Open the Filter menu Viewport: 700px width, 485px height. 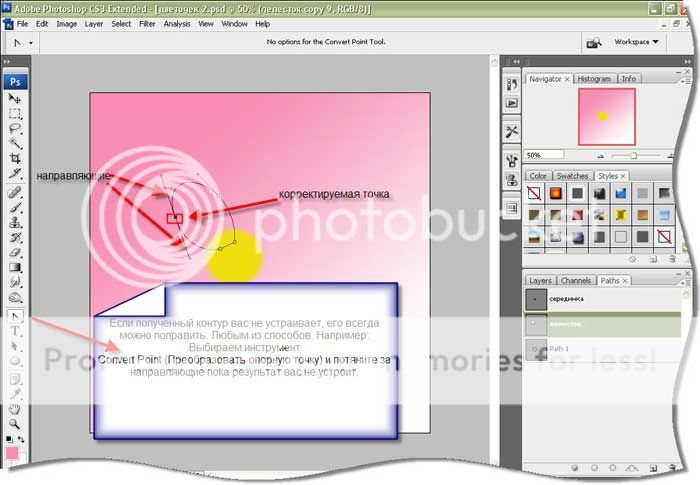point(147,23)
